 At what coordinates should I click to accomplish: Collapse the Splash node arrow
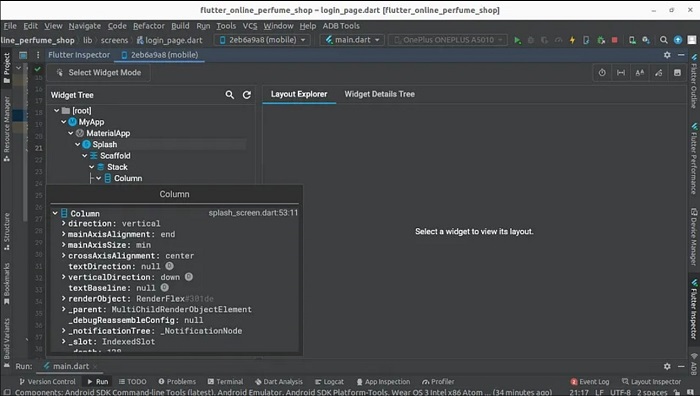point(78,144)
